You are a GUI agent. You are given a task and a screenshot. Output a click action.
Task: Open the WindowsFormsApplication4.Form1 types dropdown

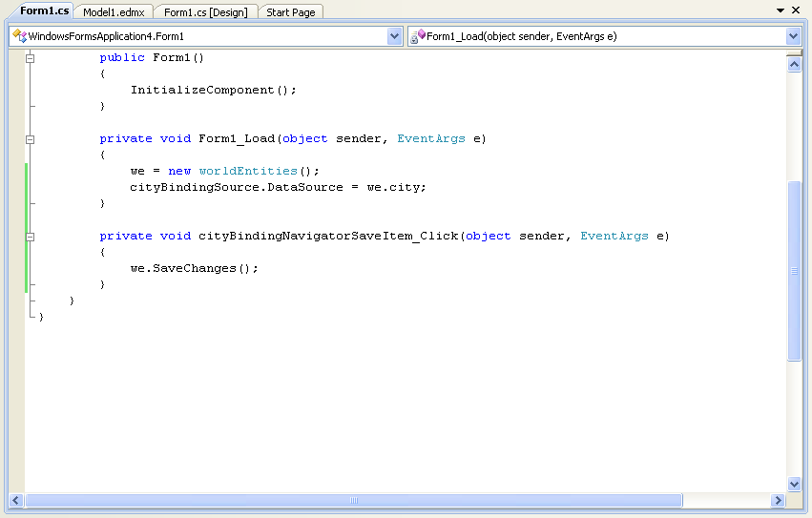395,36
